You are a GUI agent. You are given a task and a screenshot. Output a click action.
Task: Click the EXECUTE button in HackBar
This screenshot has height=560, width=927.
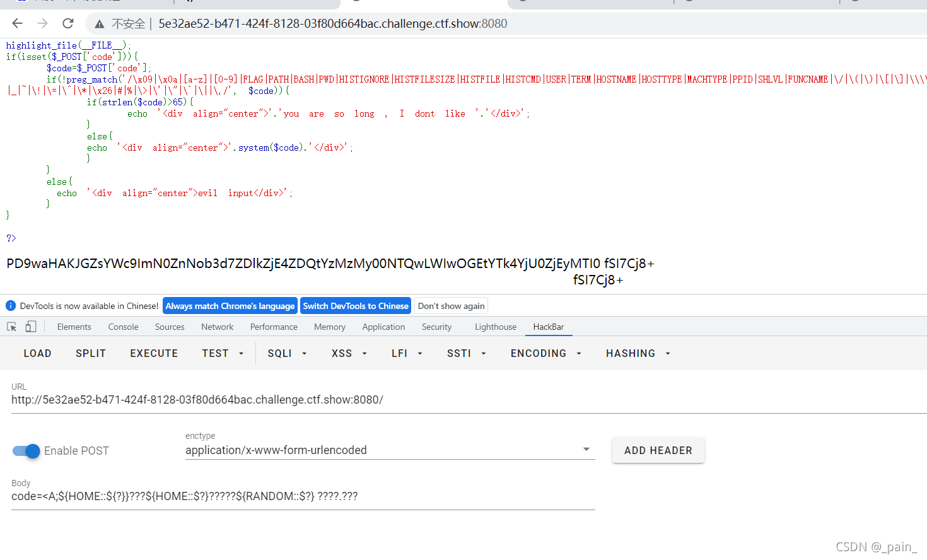(x=154, y=353)
